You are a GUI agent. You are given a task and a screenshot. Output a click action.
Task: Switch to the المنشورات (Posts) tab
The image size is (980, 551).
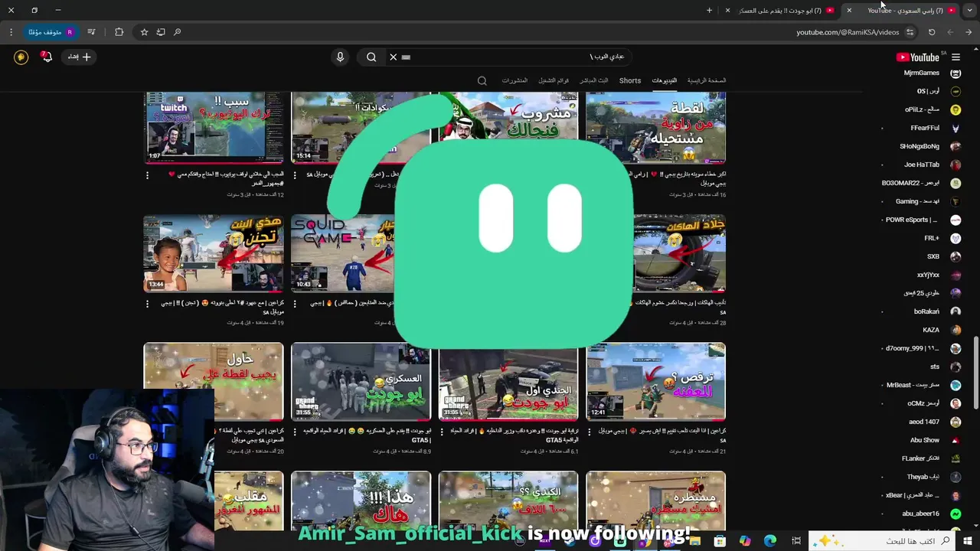click(514, 80)
